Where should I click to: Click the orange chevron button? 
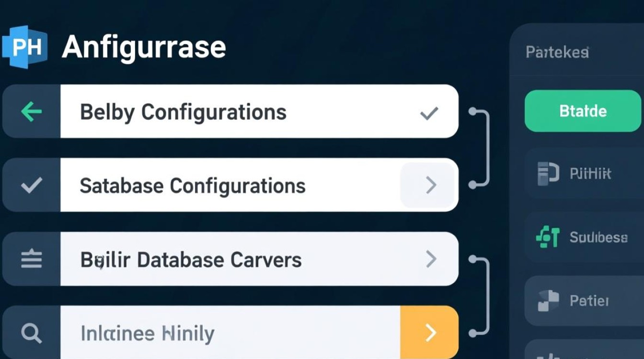[x=430, y=333]
